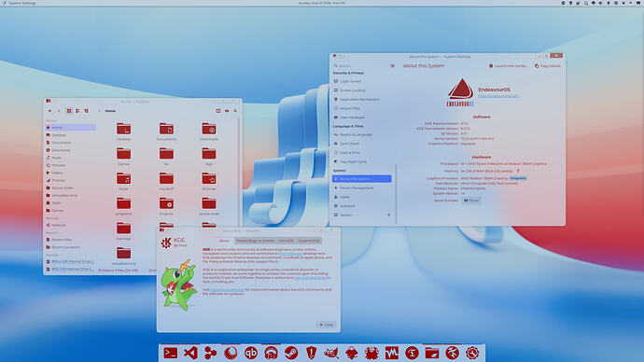The width and height of the screenshot is (644, 362).
Task: Click System Settings in top panel
Action: (x=22, y=3)
